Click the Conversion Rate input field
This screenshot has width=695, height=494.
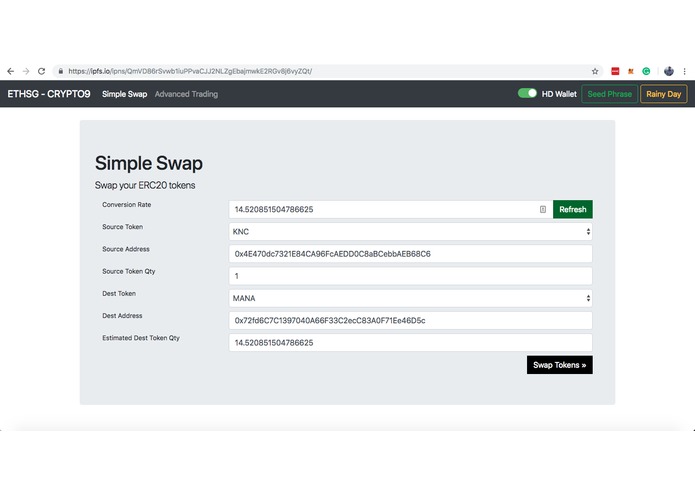390,210
